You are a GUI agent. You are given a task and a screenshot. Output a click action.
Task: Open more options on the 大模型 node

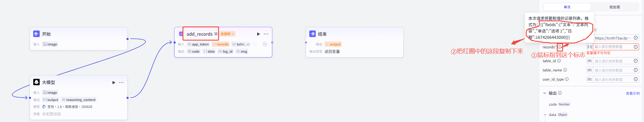click(121, 83)
